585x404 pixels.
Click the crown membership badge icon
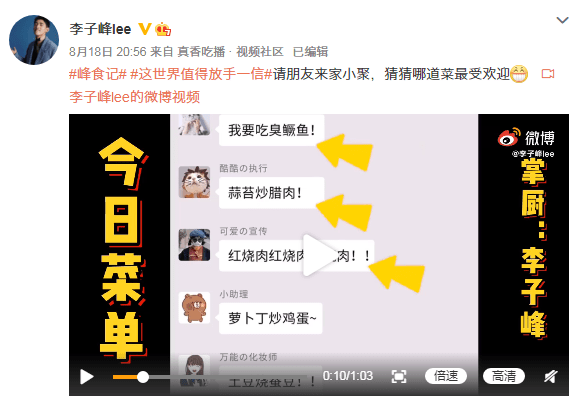click(163, 29)
